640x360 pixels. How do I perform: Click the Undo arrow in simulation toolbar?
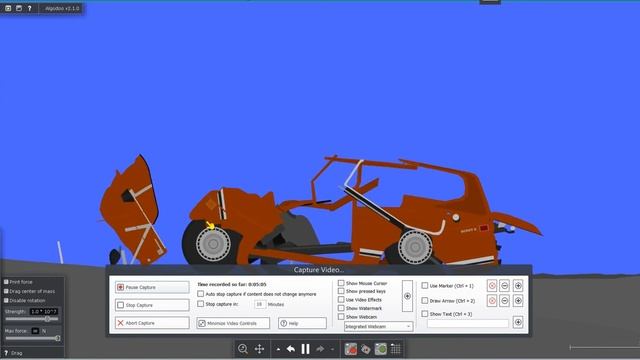(x=291, y=349)
